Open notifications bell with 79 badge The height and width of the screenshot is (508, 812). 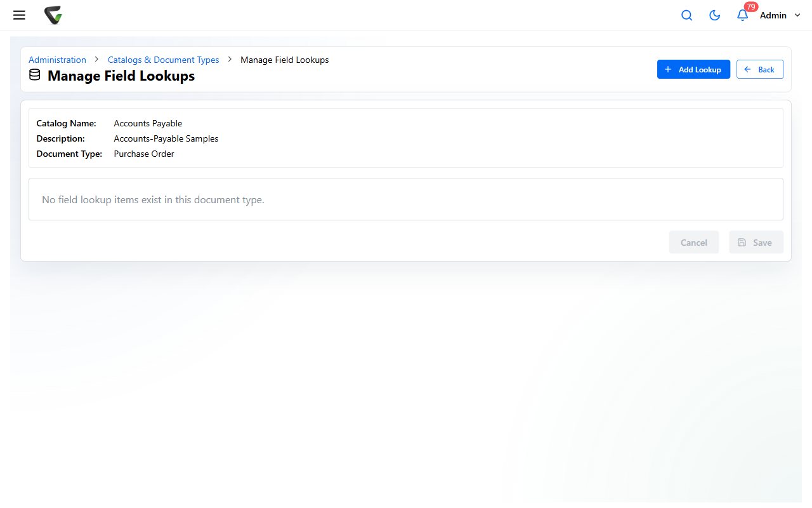point(743,14)
